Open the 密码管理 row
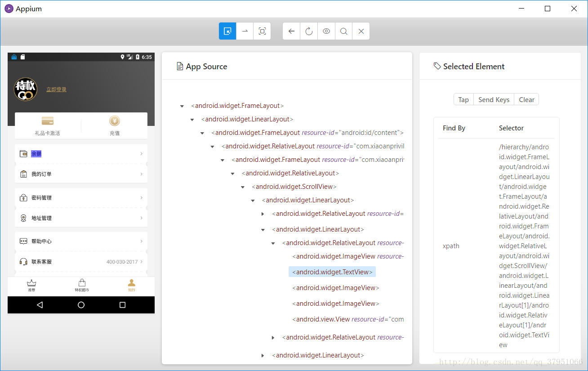588x371 pixels. 81,198
